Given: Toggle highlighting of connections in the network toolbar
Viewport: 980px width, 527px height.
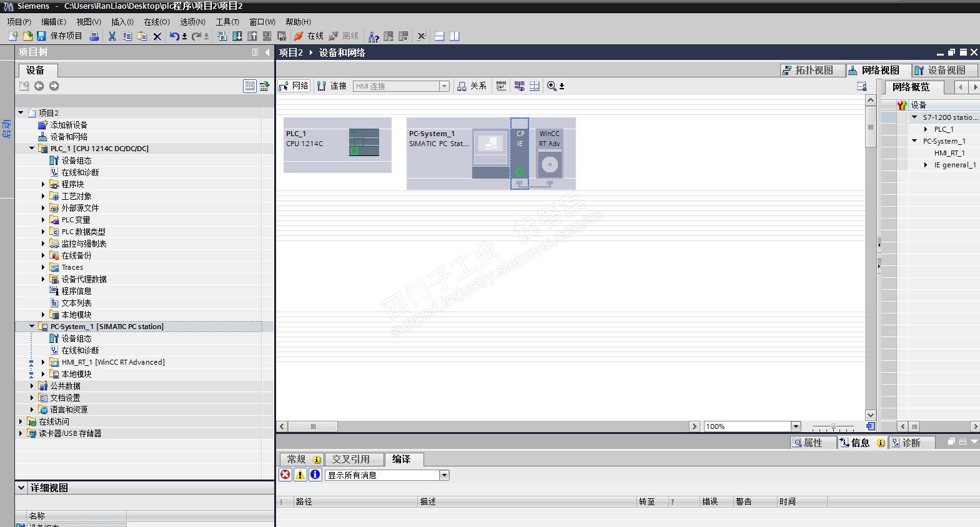Looking at the screenshot, I should 519,86.
